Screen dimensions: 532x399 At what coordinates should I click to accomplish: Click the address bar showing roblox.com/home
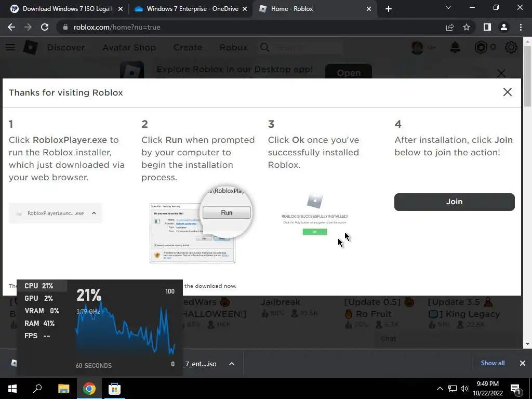251,27
